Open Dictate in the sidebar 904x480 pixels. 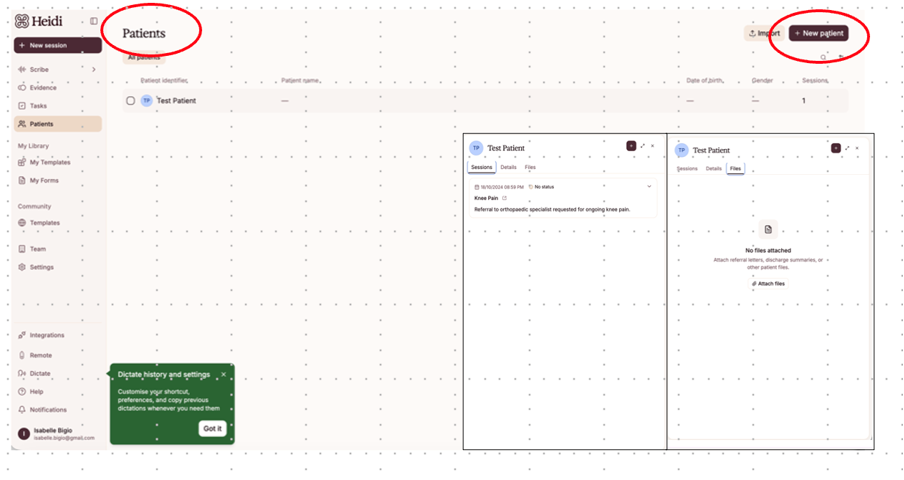point(40,373)
